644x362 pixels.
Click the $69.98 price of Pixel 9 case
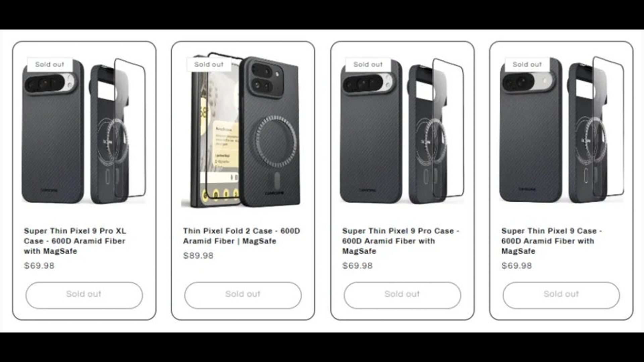(517, 266)
